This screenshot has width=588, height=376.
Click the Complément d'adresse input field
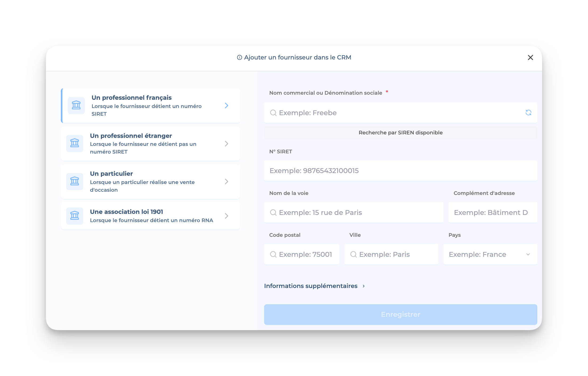tap(492, 213)
